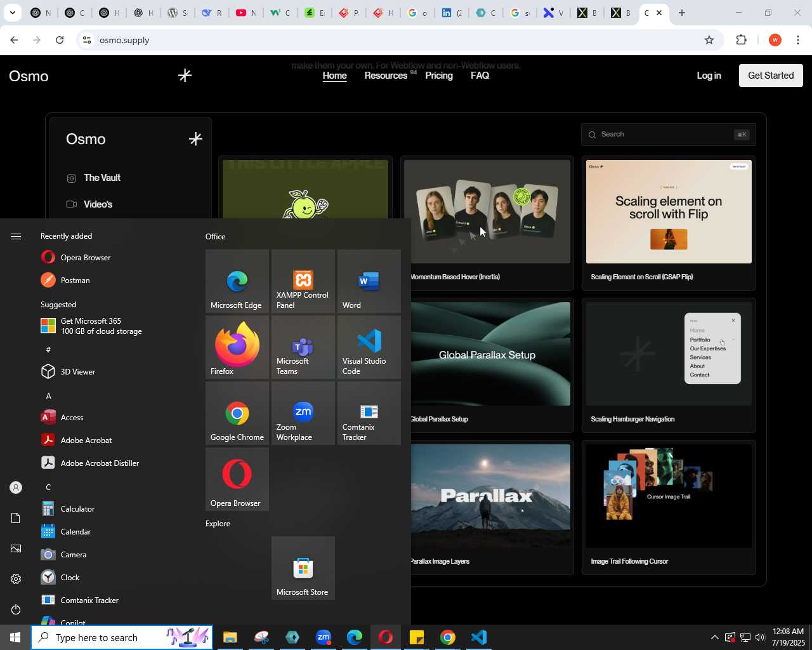The width and height of the screenshot is (812, 650).
Task: Bookmark this page with star icon
Action: click(x=709, y=40)
